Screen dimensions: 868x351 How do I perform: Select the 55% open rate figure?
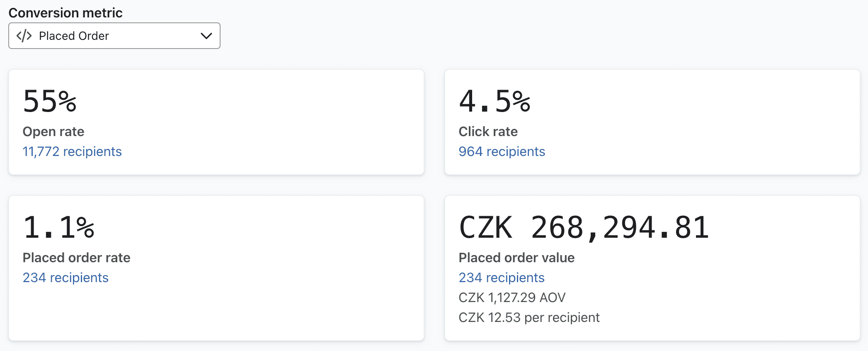pyautogui.click(x=50, y=101)
